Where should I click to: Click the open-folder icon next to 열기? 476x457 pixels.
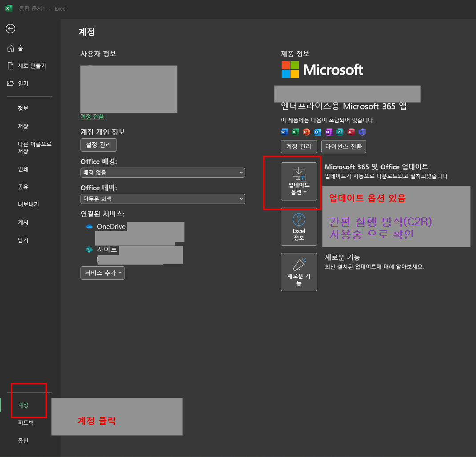(11, 84)
